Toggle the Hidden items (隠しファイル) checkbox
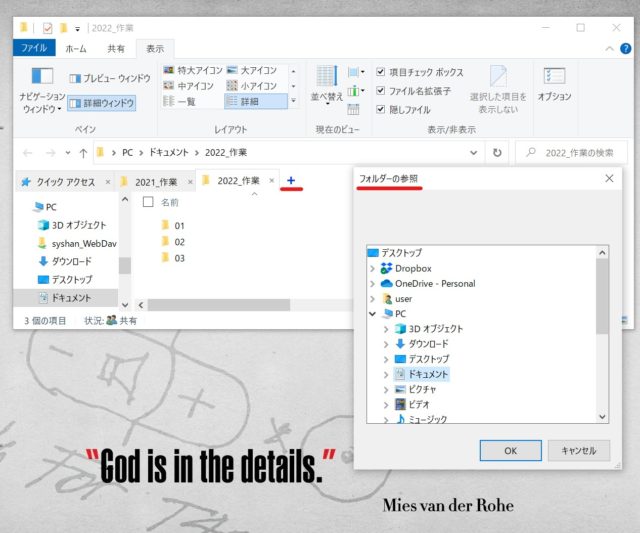 pos(381,109)
